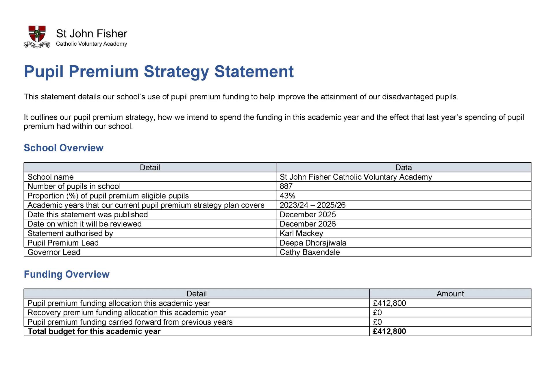Image resolution: width=555 pixels, height=392 pixels.
Task: Click the 'December 2025' published date
Action: click(x=308, y=215)
